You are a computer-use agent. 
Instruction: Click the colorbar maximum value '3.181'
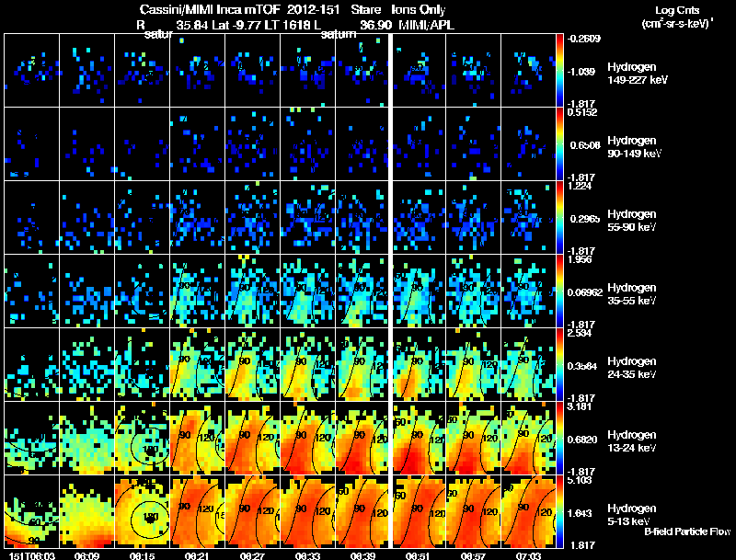[x=580, y=406]
